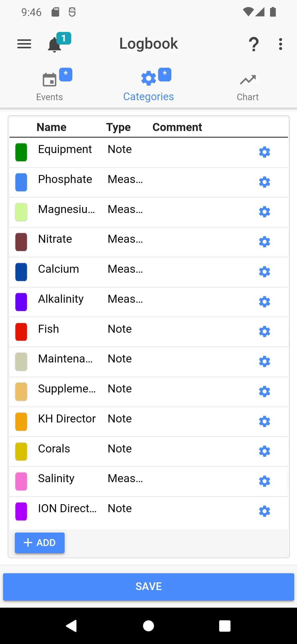Viewport: 297px width, 644px height.
Task: Pick the pink Salinity color swatch
Action: pyautogui.click(x=21, y=481)
